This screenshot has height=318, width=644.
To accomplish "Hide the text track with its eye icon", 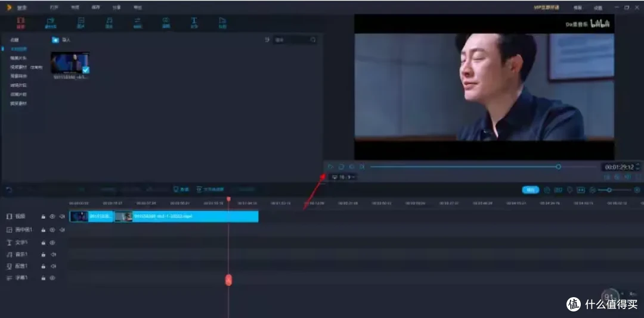I will point(52,242).
